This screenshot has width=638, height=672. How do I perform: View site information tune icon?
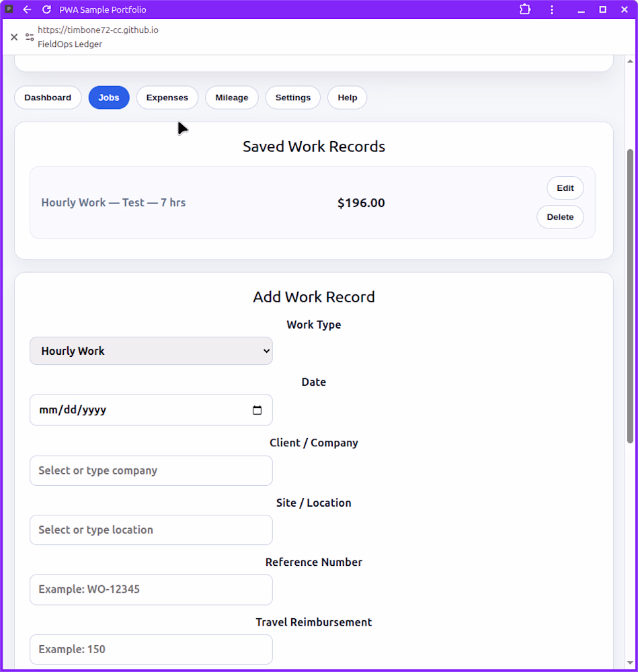coord(30,37)
